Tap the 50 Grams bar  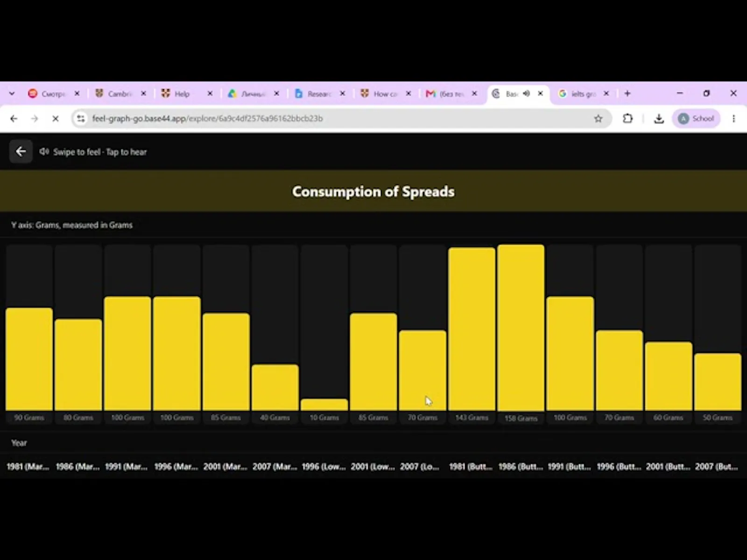click(718, 382)
